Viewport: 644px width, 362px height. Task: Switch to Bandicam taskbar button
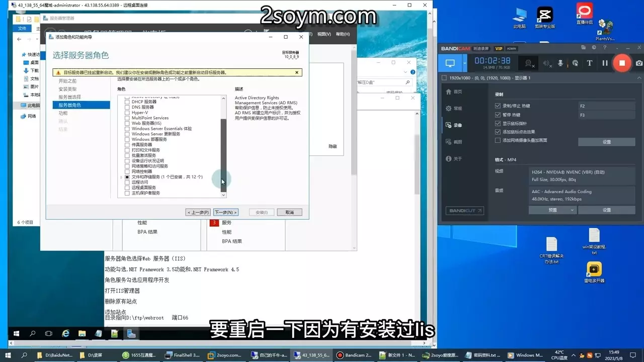point(353,355)
